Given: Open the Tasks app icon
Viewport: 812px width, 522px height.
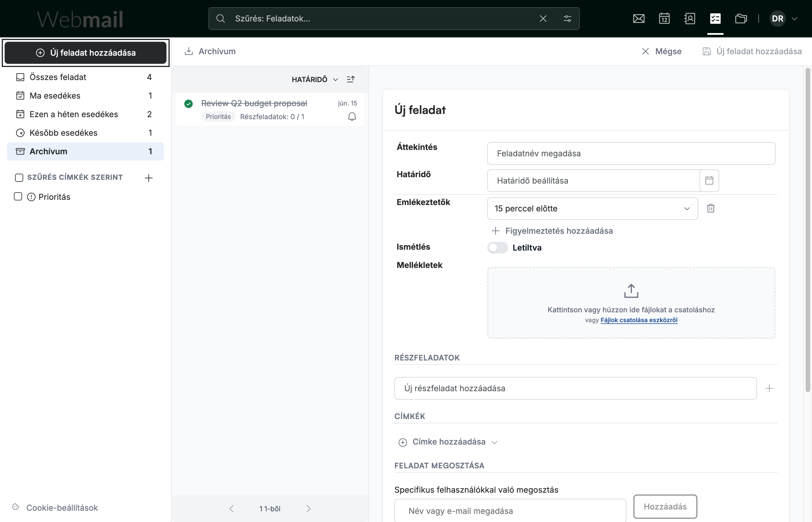Looking at the screenshot, I should pyautogui.click(x=715, y=19).
